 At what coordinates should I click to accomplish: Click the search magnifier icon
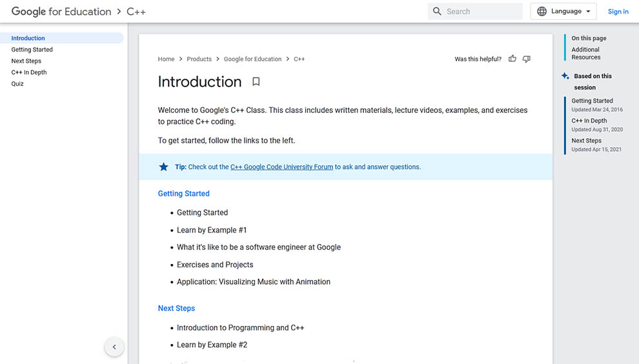[437, 12]
